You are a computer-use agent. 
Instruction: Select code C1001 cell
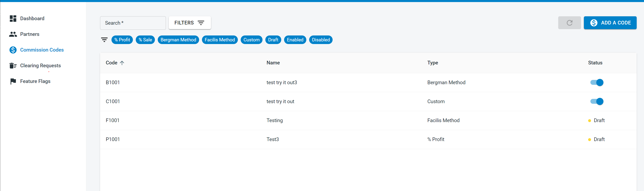(x=113, y=102)
